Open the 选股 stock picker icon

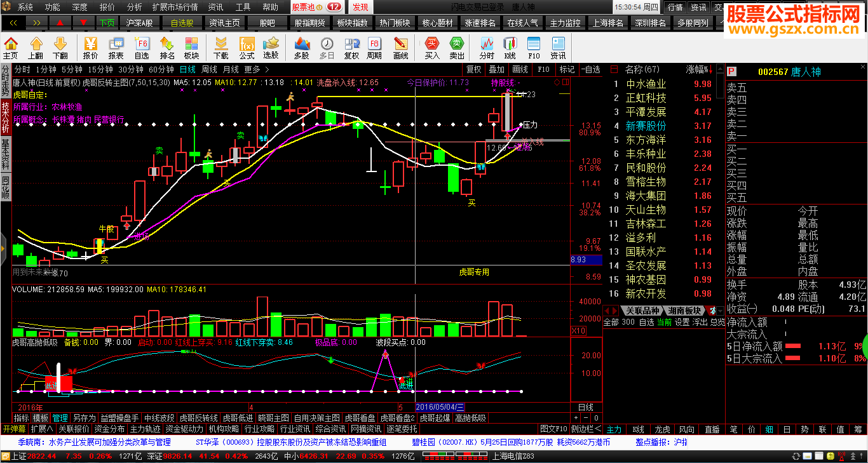pos(271,48)
